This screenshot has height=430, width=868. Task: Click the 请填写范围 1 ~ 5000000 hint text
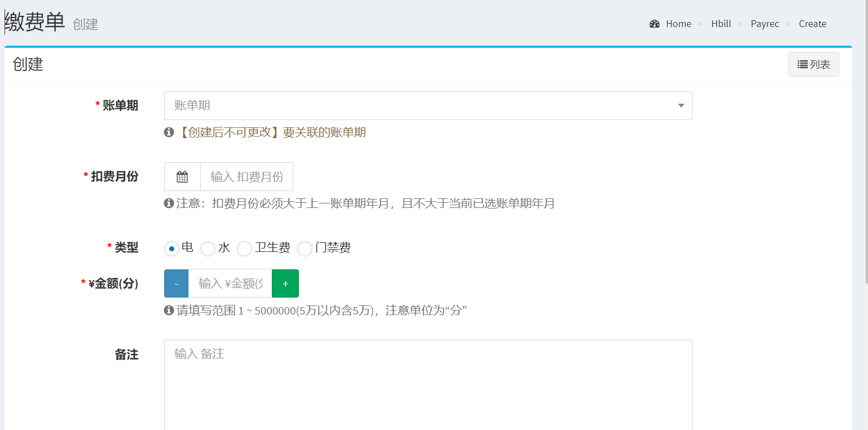pos(322,310)
